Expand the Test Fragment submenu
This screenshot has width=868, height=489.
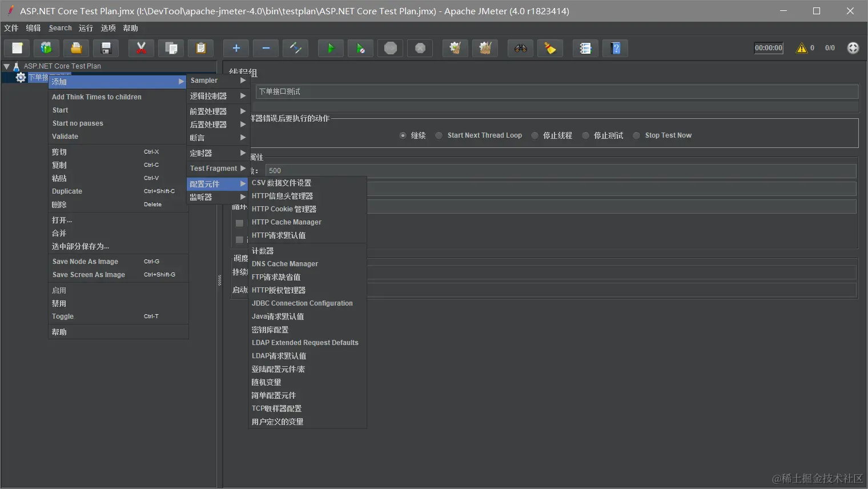tap(218, 169)
